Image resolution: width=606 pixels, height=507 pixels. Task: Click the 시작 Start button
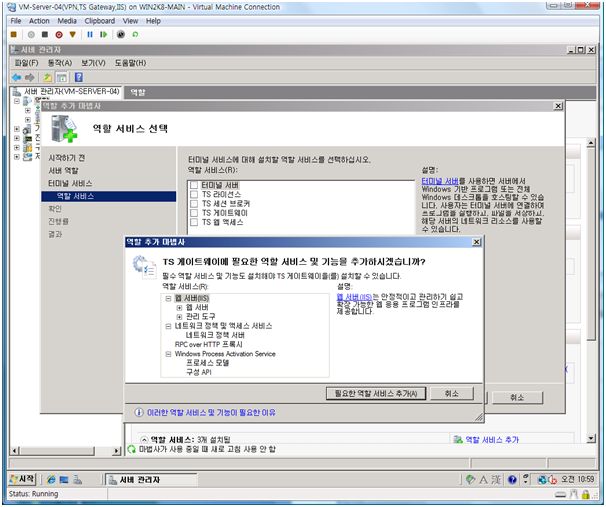pos(22,479)
